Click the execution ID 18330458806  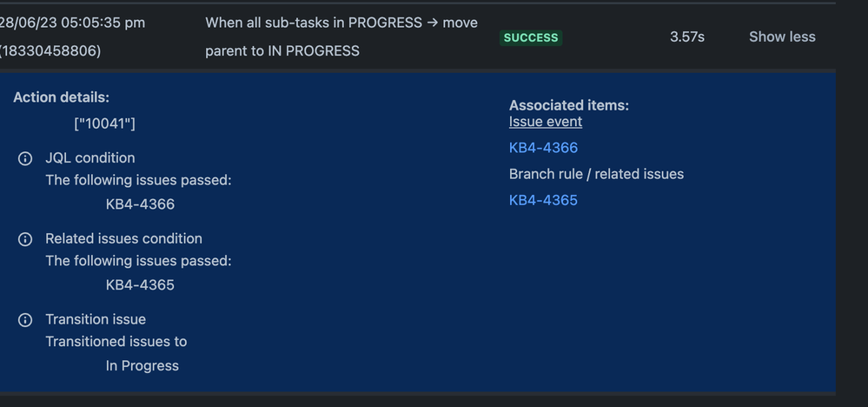coord(50,51)
